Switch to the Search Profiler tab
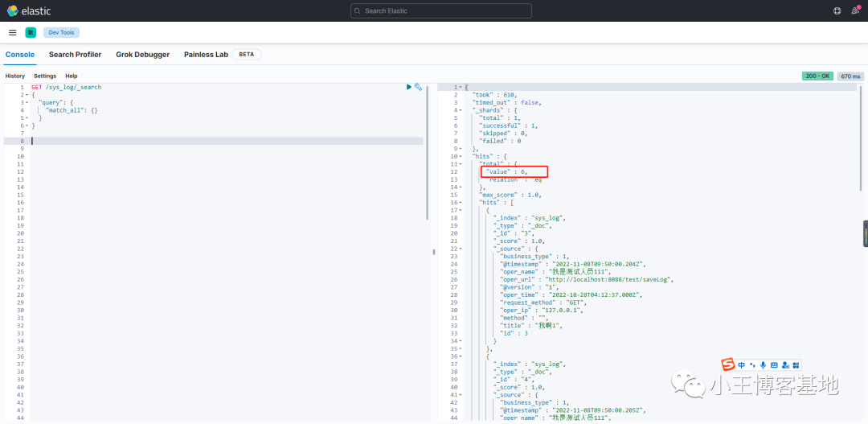This screenshot has width=868, height=424. (x=75, y=55)
